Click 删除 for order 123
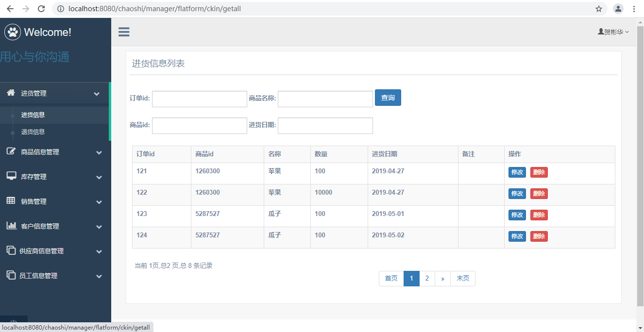This screenshot has height=332, width=644. tap(539, 215)
